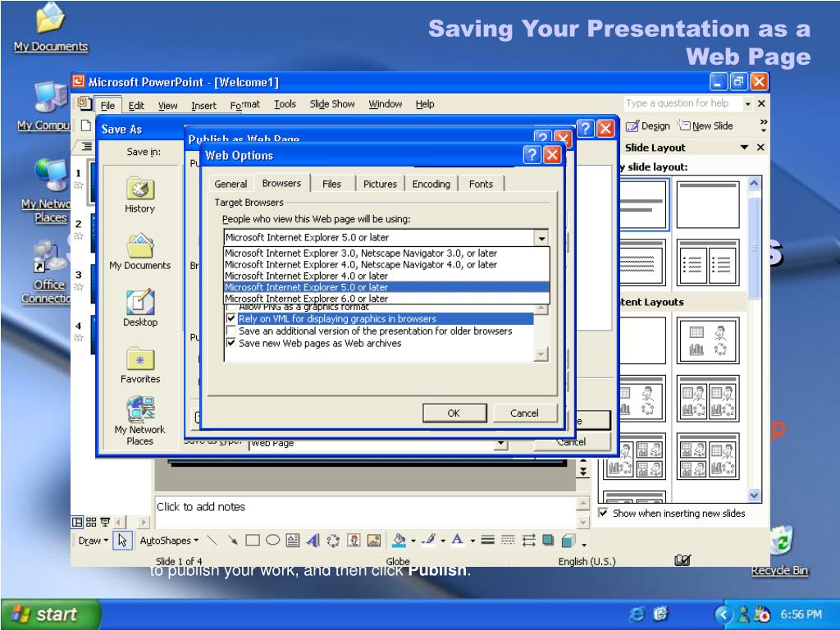Viewport: 840px width, 630px height.
Task: Click the Fill Color paint bucket
Action: click(399, 541)
